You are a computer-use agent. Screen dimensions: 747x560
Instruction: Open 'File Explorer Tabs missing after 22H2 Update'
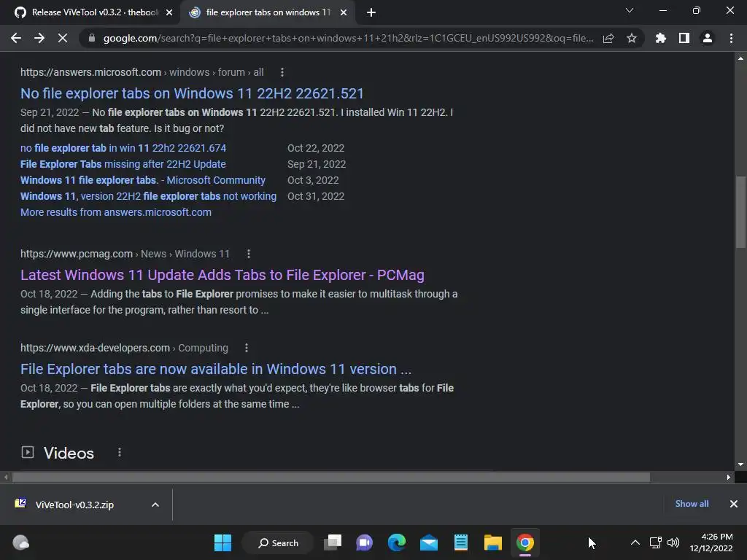point(123,164)
